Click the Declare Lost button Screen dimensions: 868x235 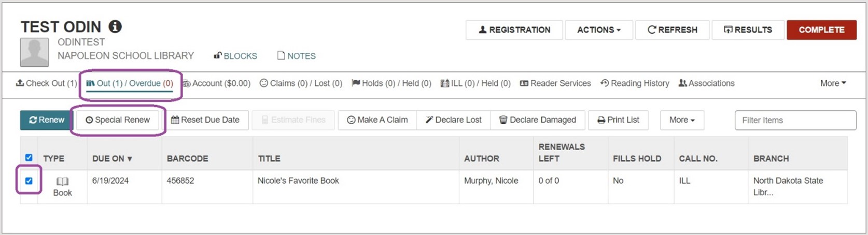coord(453,120)
